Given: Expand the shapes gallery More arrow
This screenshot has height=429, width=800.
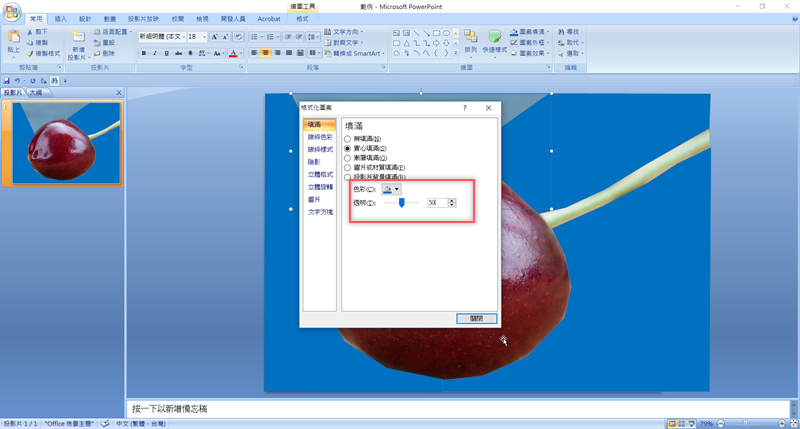Looking at the screenshot, I should 456,53.
